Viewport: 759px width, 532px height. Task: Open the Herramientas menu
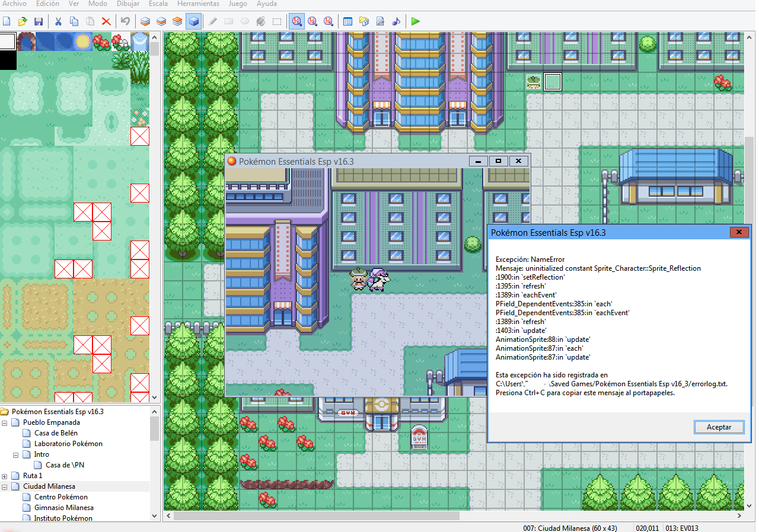pyautogui.click(x=198, y=4)
